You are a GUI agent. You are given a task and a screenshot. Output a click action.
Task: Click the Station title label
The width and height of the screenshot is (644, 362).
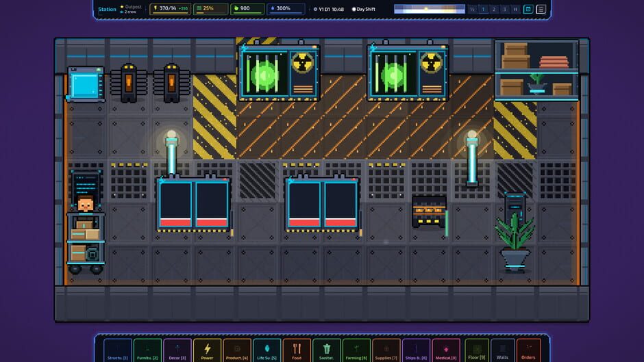[107, 9]
